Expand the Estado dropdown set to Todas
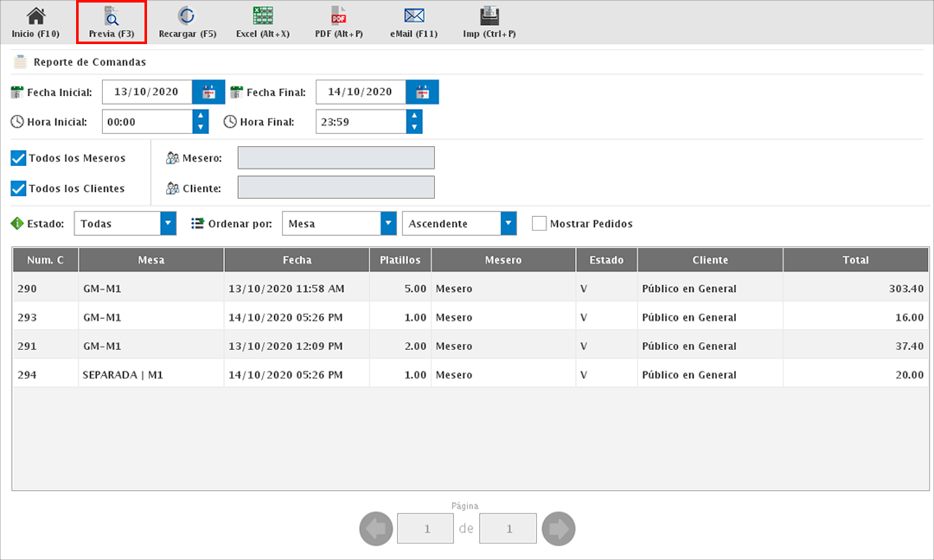 [x=168, y=224]
